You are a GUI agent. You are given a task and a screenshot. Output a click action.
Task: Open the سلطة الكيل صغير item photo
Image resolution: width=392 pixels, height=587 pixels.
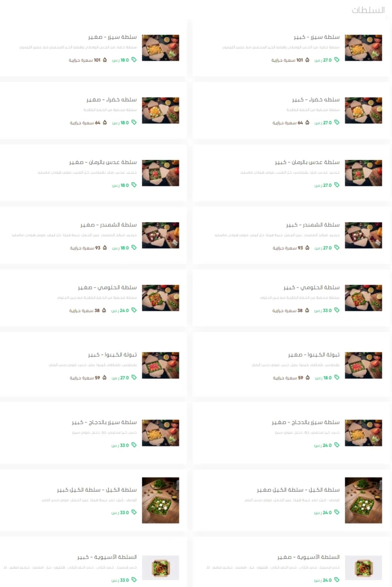tap(363, 500)
